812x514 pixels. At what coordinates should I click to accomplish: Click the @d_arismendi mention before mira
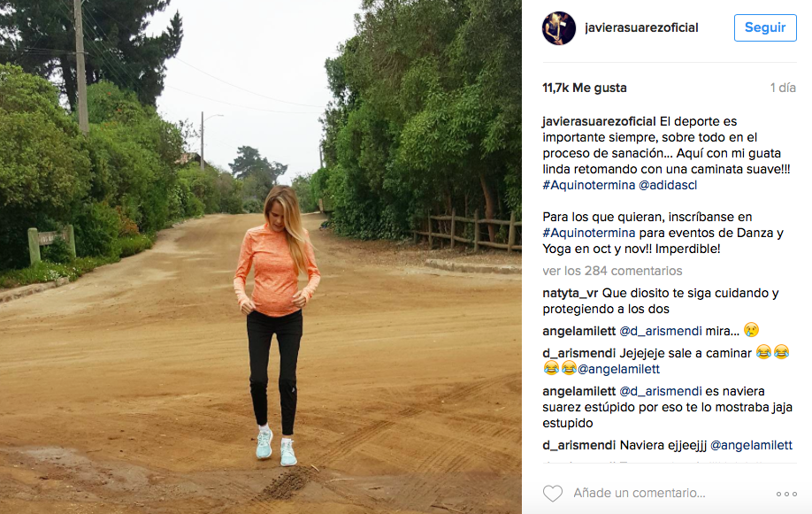point(660,331)
